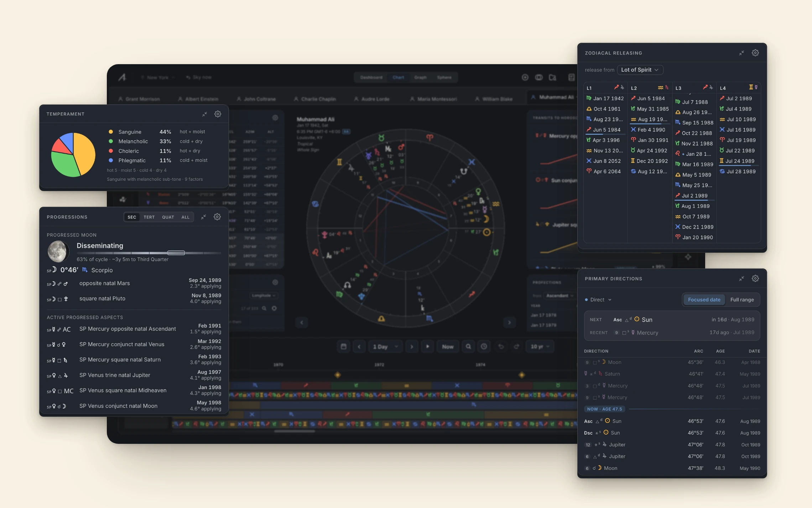Open the Lot of Spirit dropdown
This screenshot has width=812, height=508.
640,70
